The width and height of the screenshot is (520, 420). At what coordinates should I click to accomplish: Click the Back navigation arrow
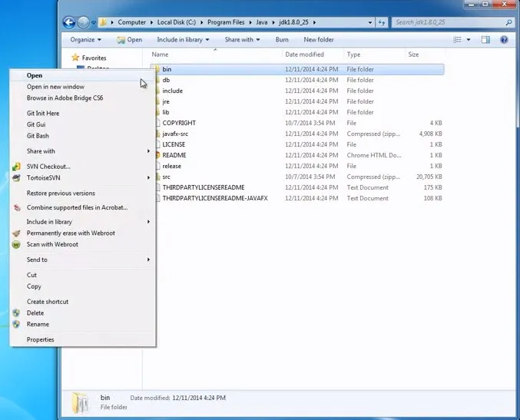(x=69, y=22)
